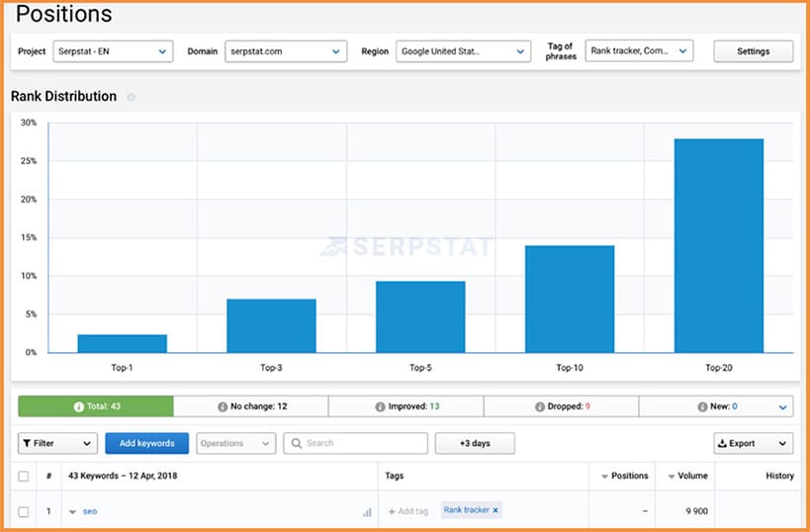Screen dimensions: 810x532
Task: Open the Region dropdown Google United States
Action: 463,51
